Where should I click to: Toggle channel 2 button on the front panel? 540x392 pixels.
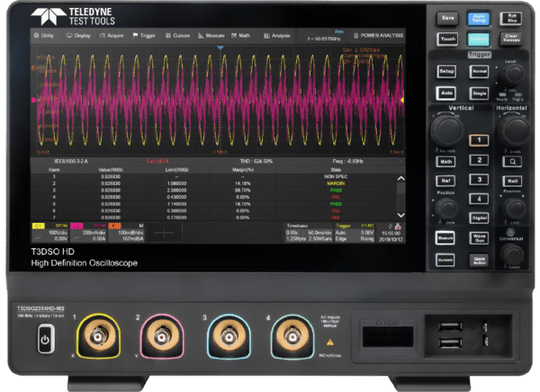coord(479,160)
